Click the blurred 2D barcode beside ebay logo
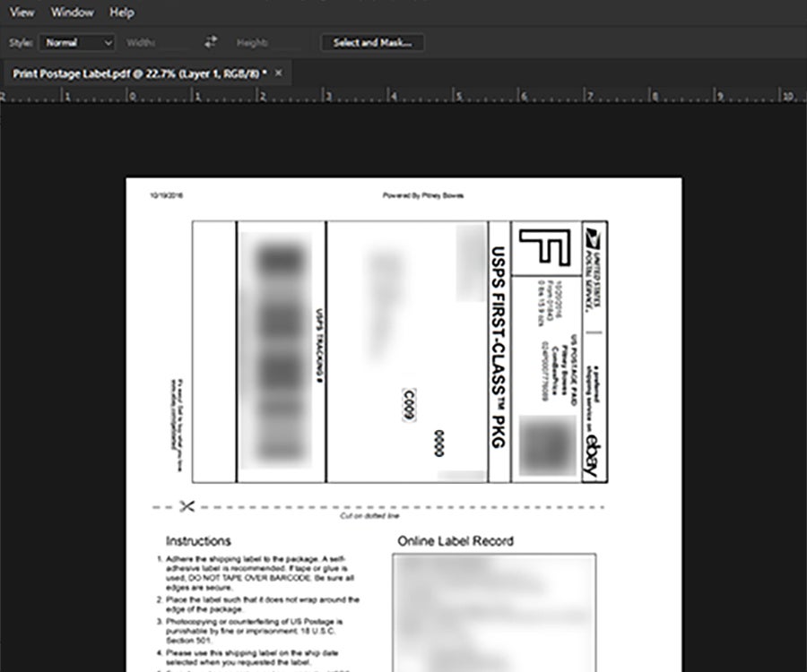This screenshot has height=672, width=807. [x=547, y=446]
